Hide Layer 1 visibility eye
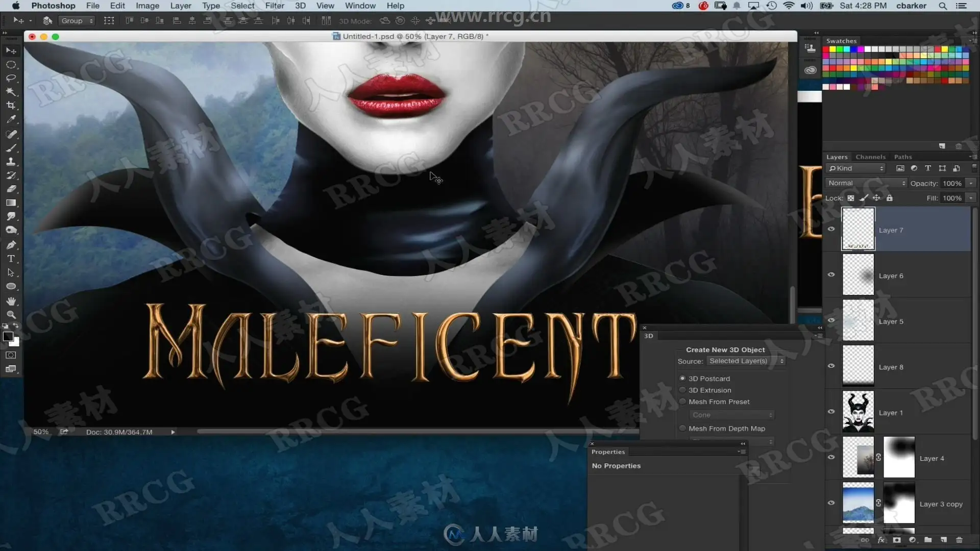 tap(831, 412)
